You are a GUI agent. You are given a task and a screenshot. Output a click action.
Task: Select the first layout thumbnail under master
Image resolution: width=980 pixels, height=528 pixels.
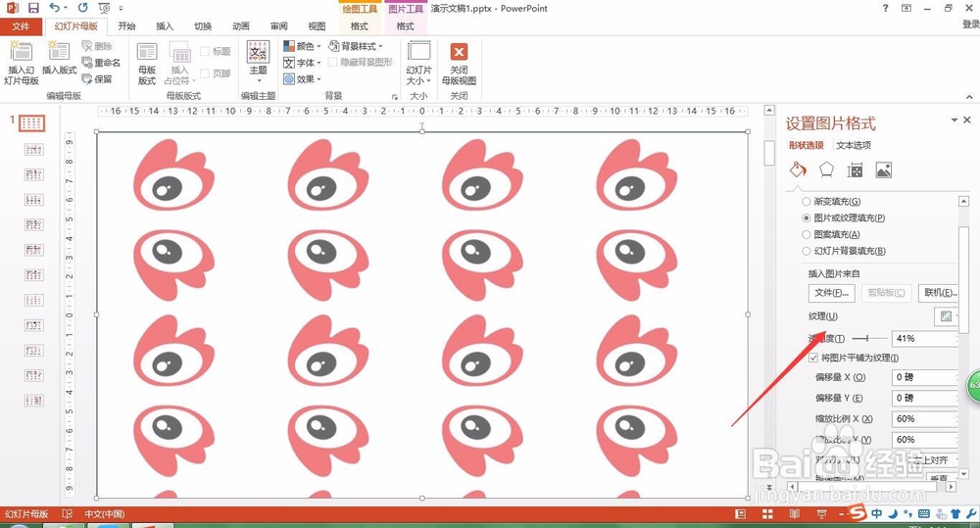33,149
